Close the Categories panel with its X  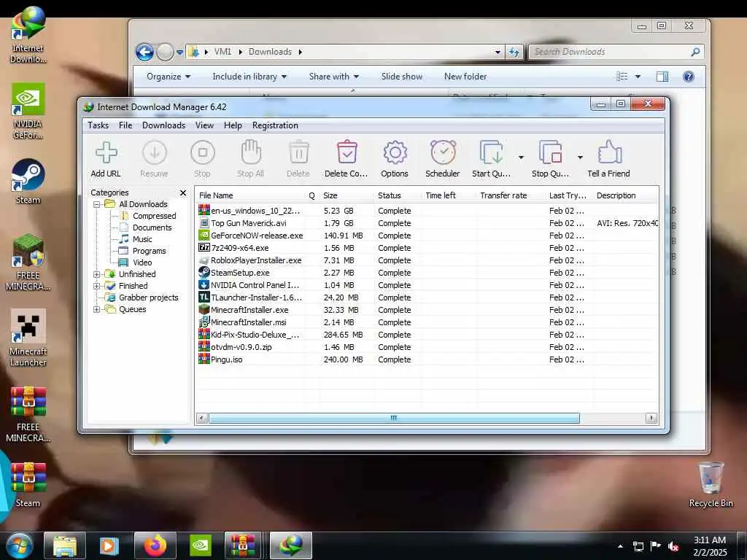click(183, 192)
